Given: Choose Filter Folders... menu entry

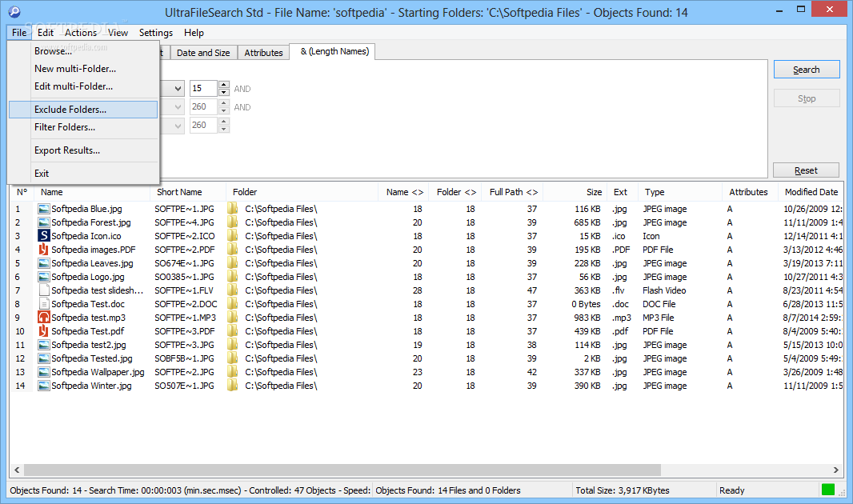Looking at the screenshot, I should tap(83, 126).
